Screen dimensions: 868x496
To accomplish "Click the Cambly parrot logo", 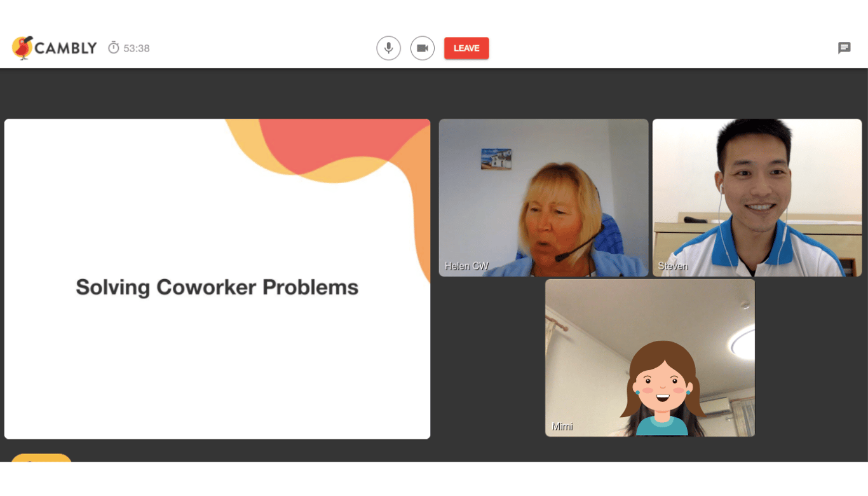I will tap(22, 48).
